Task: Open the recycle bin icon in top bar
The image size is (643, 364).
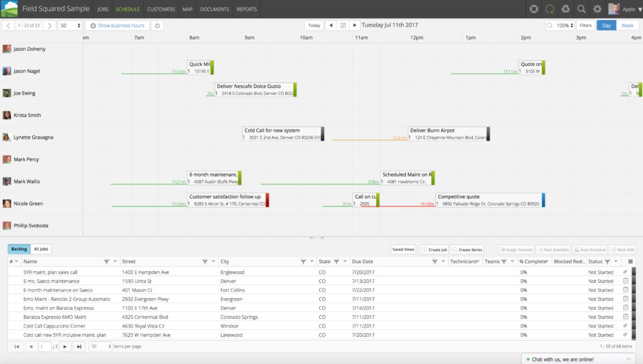Action: [x=565, y=9]
